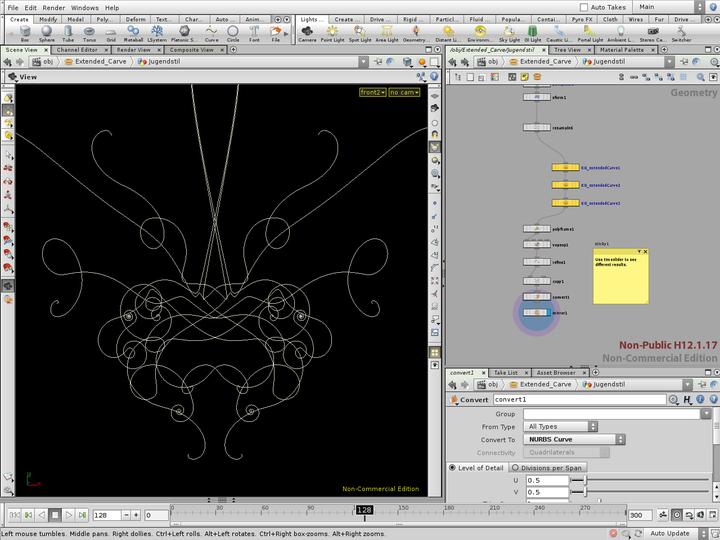Go to obj level in network path
This screenshot has width=720, height=540.
coord(487,62)
